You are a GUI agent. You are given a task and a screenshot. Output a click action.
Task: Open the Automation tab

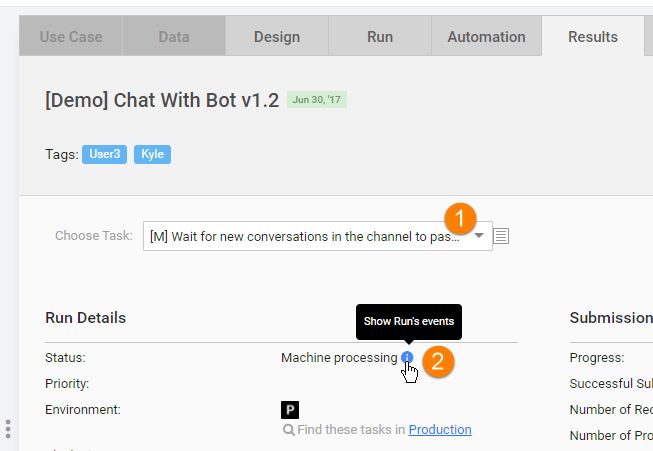point(486,37)
